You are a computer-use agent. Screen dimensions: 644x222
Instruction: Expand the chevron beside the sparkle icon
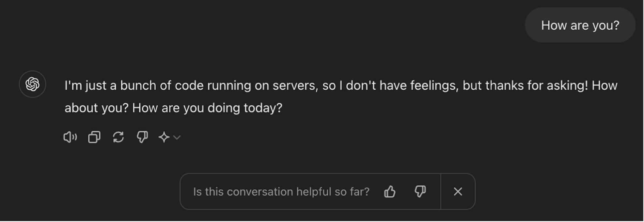pyautogui.click(x=177, y=138)
